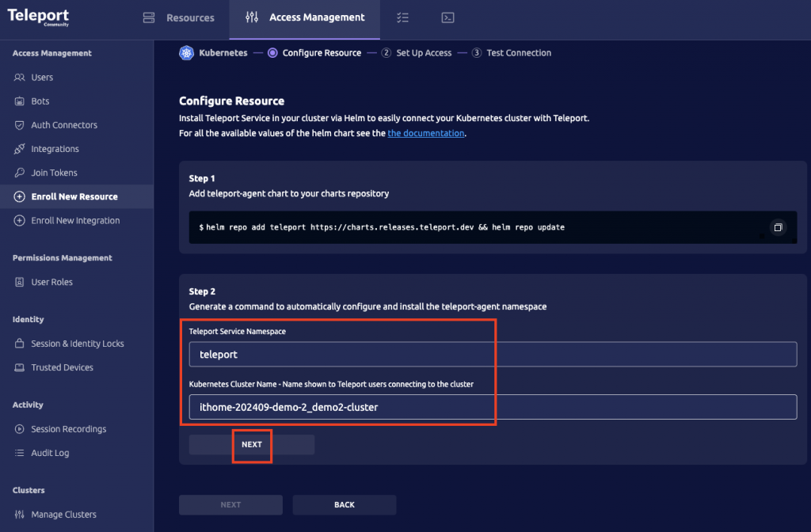The height and width of the screenshot is (532, 811).
Task: Click the Auth Connectors shield icon
Action: (19, 125)
